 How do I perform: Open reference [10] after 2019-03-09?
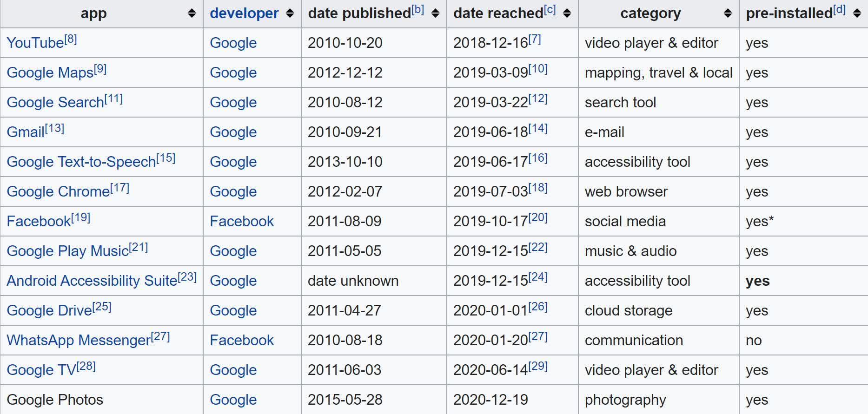pyautogui.click(x=538, y=69)
